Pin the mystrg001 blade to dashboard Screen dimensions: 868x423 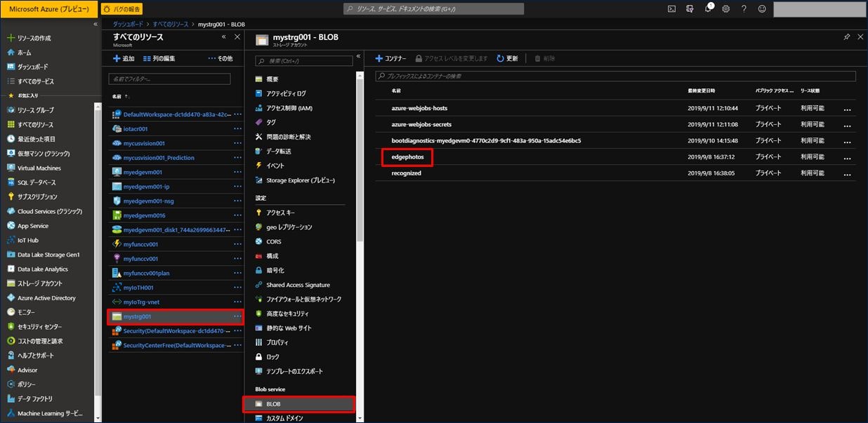847,36
